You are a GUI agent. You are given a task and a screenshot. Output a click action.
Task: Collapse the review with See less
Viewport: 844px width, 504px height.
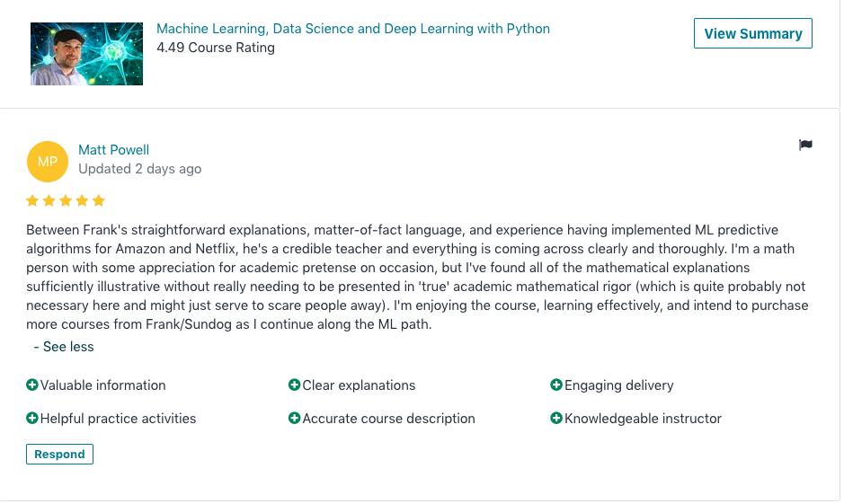tap(64, 347)
